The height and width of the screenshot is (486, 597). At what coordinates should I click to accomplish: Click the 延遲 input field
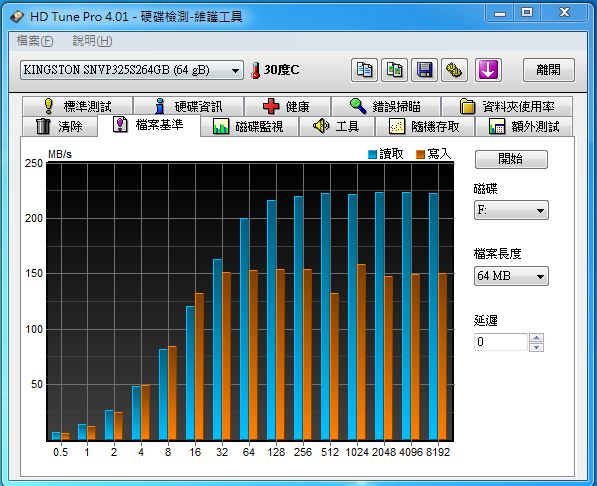tap(500, 342)
